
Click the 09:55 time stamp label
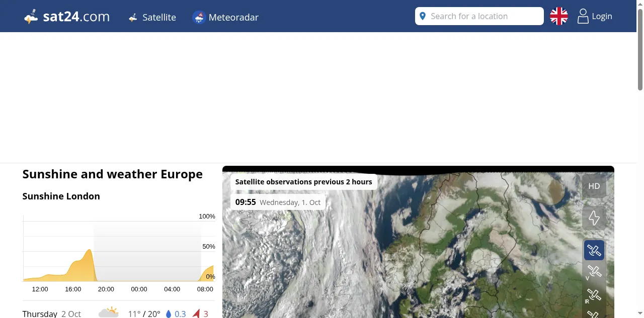pos(246,202)
